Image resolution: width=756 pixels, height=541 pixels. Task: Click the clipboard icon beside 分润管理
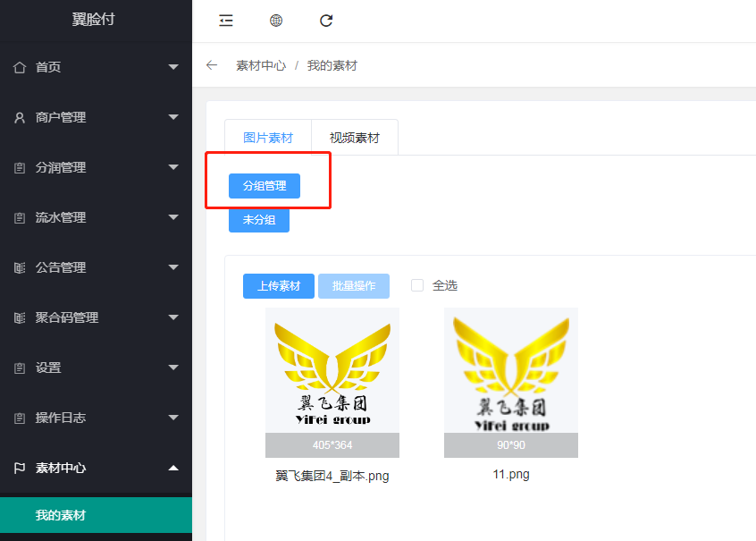tap(20, 167)
